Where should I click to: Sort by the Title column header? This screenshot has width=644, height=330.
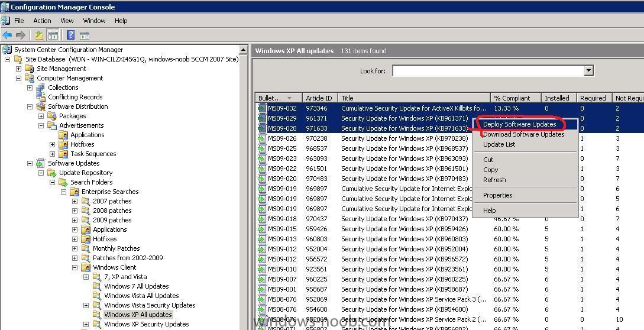(x=415, y=98)
